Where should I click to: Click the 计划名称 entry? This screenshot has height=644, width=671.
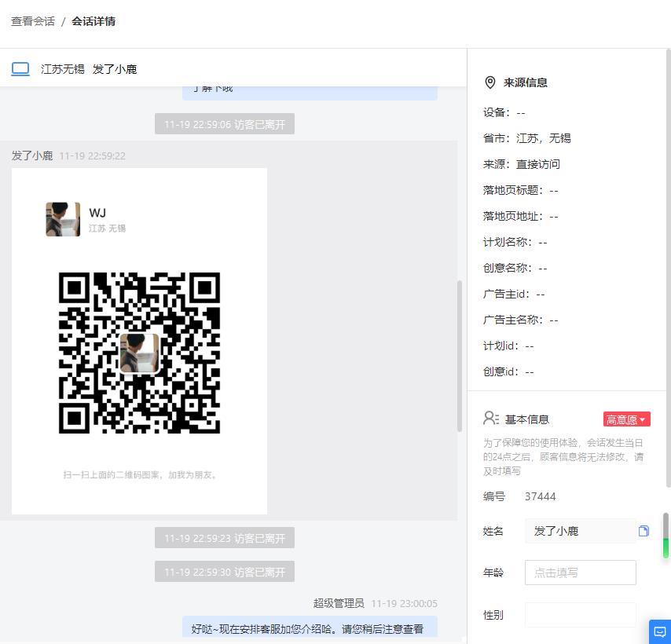coord(515,242)
